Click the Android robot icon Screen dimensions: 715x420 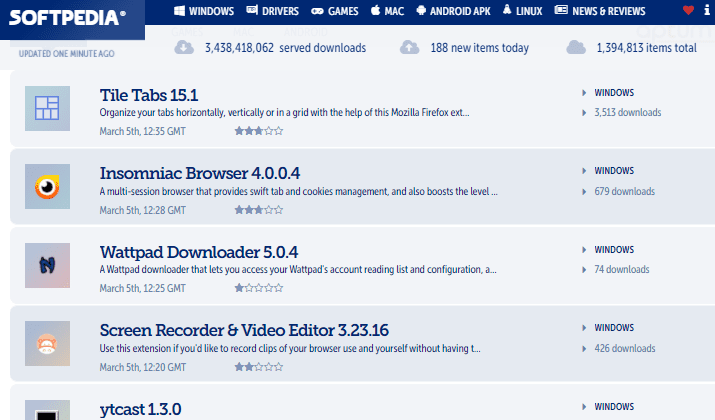click(421, 10)
